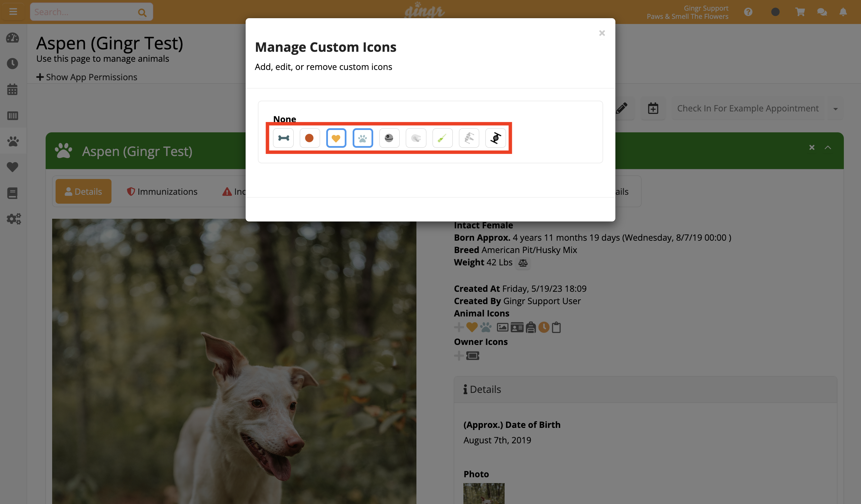This screenshot has width=861, height=504.
Task: Select the TIE fighter custom icon
Action: (495, 138)
